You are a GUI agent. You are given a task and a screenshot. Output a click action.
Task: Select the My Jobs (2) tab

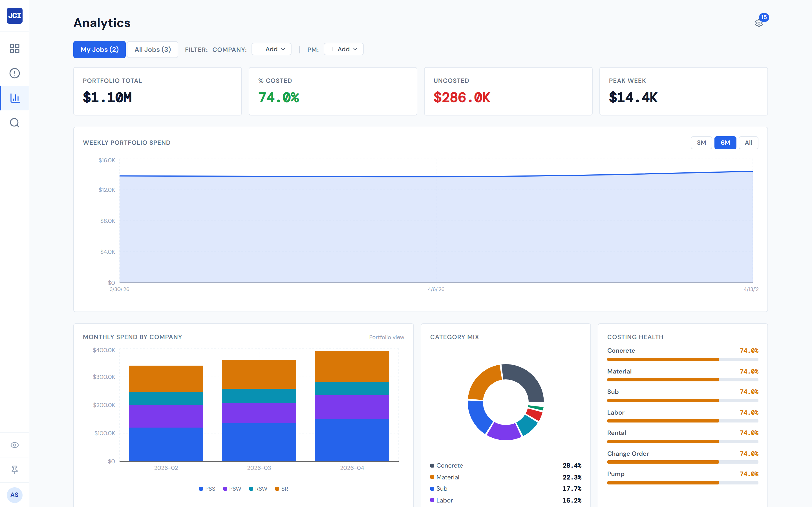click(x=99, y=49)
